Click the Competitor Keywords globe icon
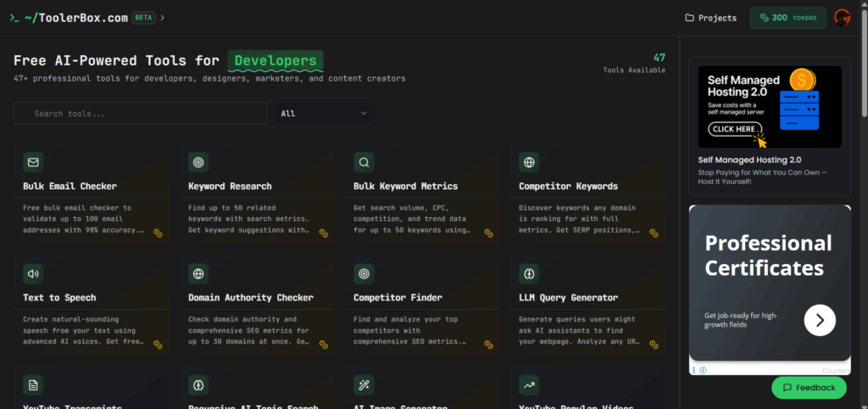 (529, 162)
